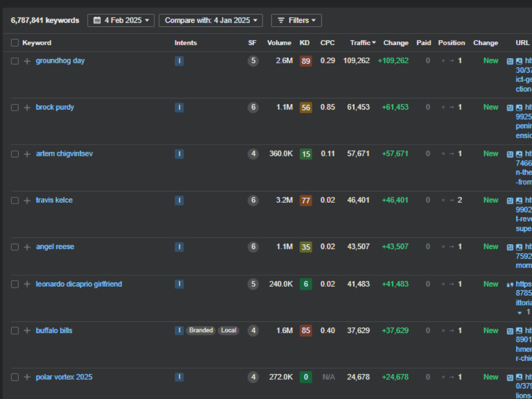Check the groundhog day row checkbox

point(14,61)
